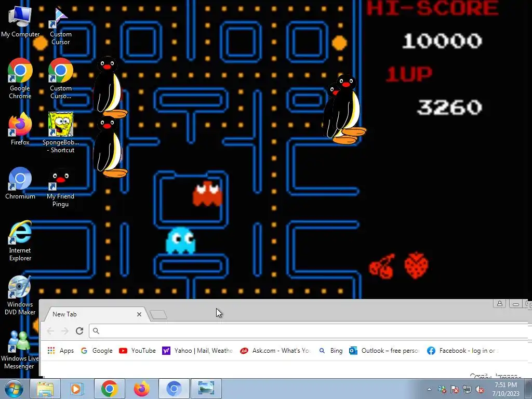Open My Computer desktop icon
Image resolution: width=532 pixels, height=399 pixels.
pos(20,22)
